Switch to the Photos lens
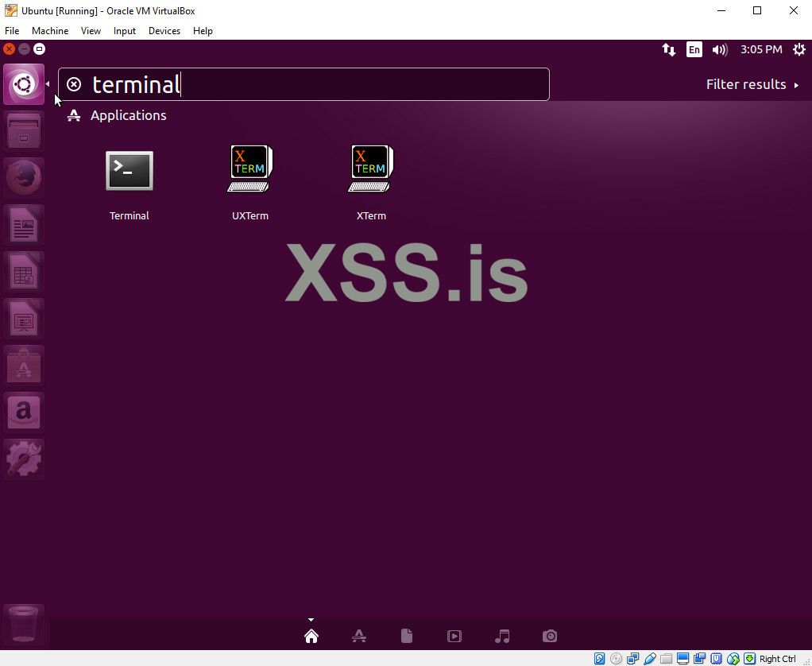The height and width of the screenshot is (666, 812). coord(550,636)
